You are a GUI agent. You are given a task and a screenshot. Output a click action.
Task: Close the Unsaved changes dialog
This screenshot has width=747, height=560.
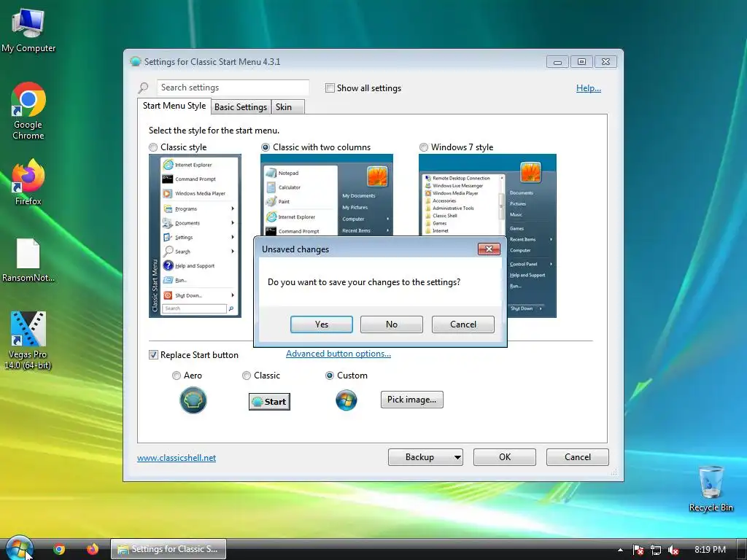coord(489,249)
